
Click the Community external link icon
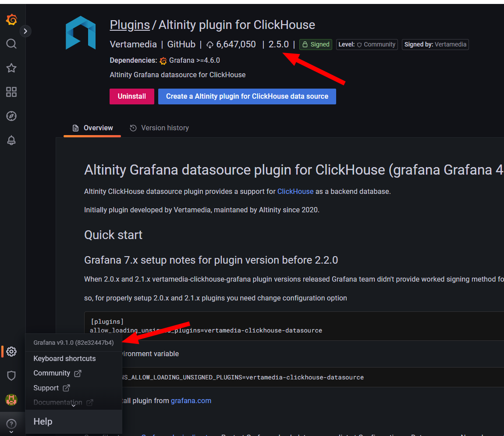coord(78,373)
